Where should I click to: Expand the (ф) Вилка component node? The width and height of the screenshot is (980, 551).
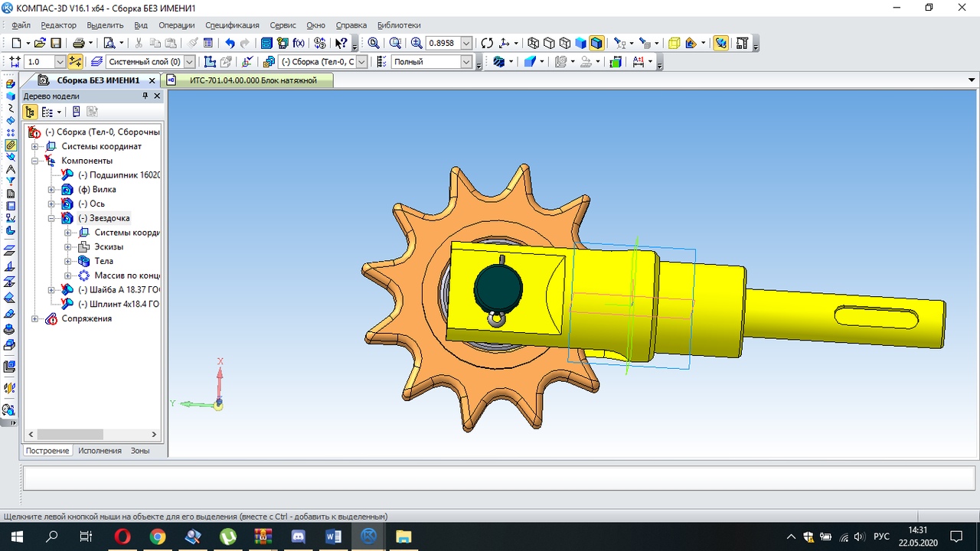(x=51, y=189)
